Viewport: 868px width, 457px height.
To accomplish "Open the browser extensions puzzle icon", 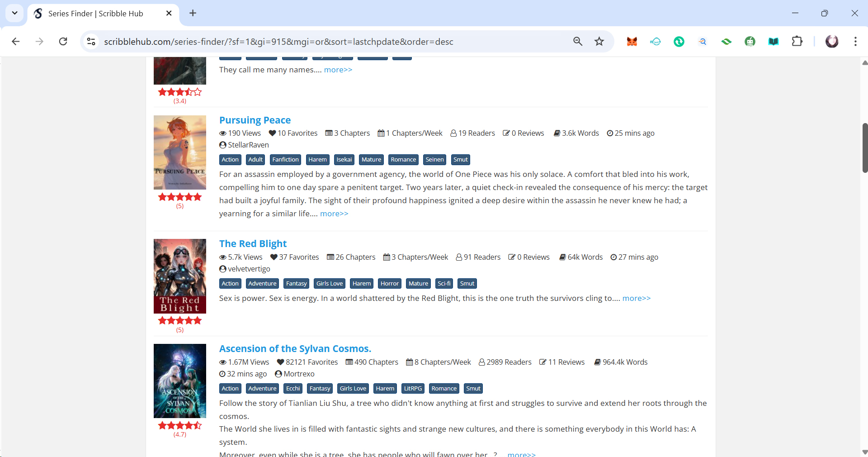I will (x=797, y=42).
